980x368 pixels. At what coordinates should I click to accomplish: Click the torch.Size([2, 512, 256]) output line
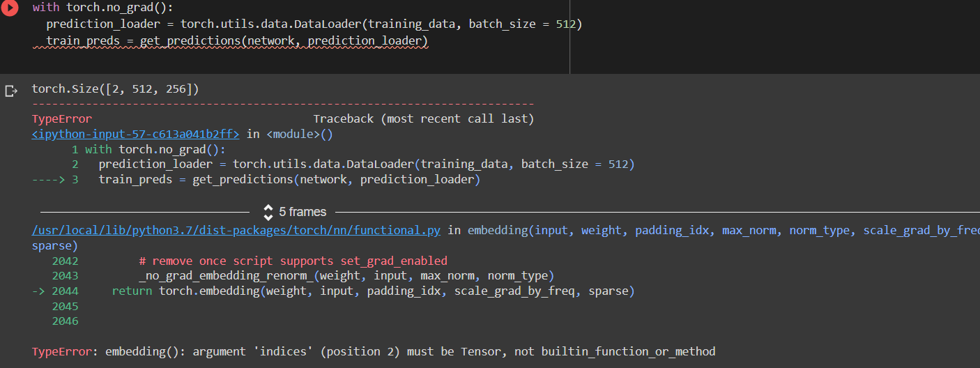tap(116, 89)
